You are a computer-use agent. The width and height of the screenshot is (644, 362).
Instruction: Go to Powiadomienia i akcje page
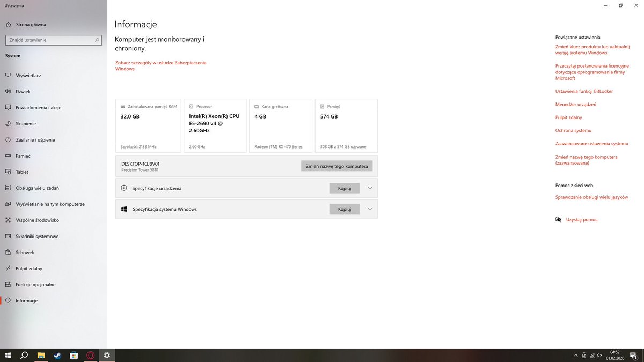pos(54,108)
